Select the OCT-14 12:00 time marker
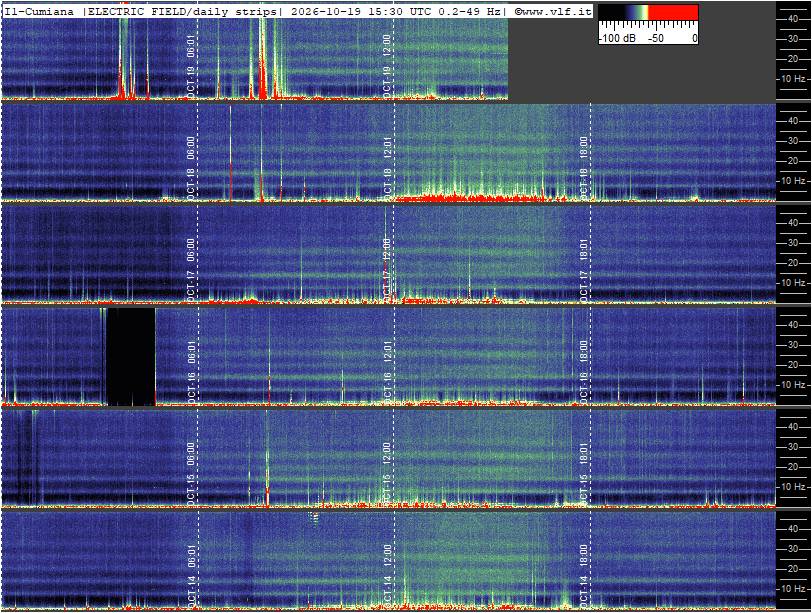Image resolution: width=812 pixels, height=613 pixels. (387, 576)
